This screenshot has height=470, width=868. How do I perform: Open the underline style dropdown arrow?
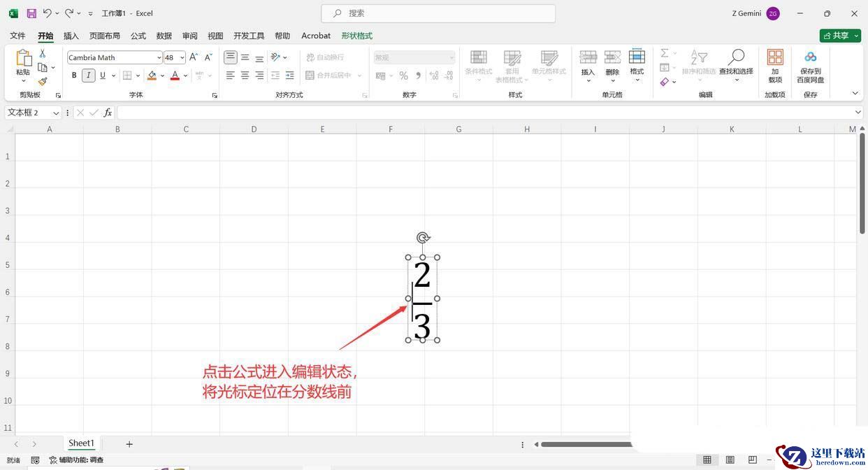coord(113,76)
